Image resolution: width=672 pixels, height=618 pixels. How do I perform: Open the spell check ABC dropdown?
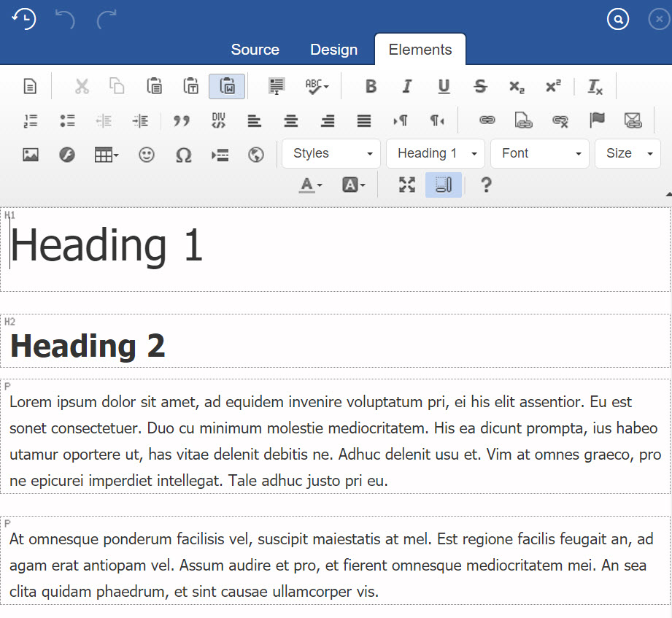[317, 86]
